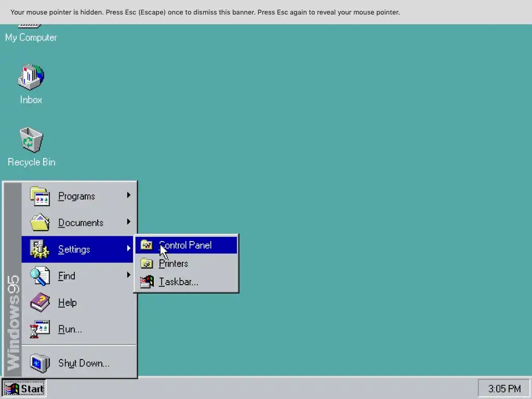Expand the Programs submenu arrow
This screenshot has width=532, height=399.
point(129,195)
